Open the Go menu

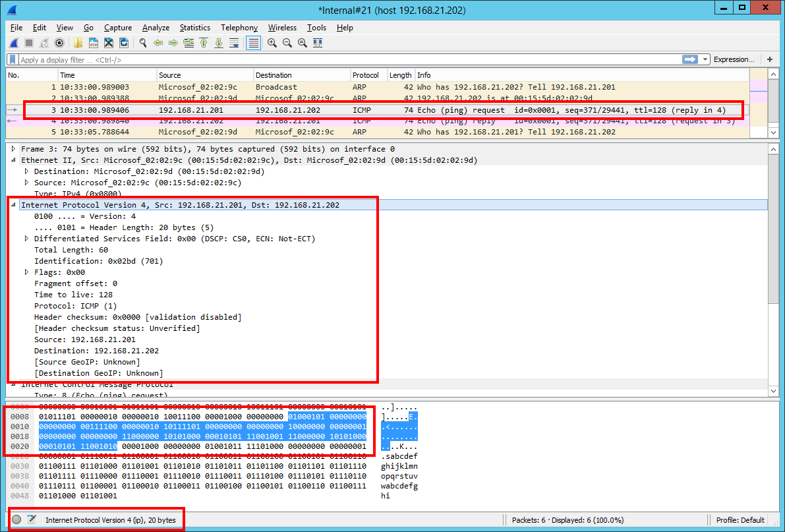pyautogui.click(x=88, y=28)
